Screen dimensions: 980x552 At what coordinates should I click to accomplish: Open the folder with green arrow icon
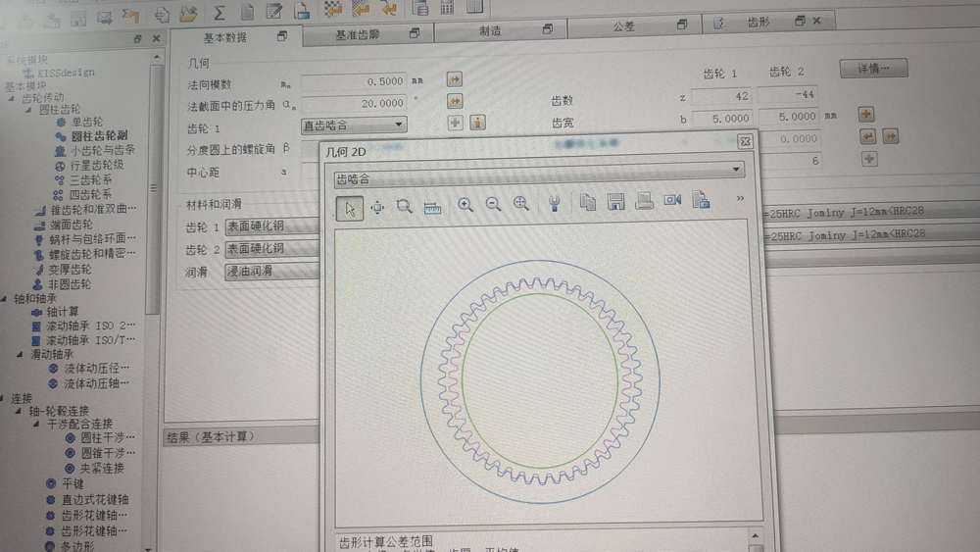[x=188, y=14]
